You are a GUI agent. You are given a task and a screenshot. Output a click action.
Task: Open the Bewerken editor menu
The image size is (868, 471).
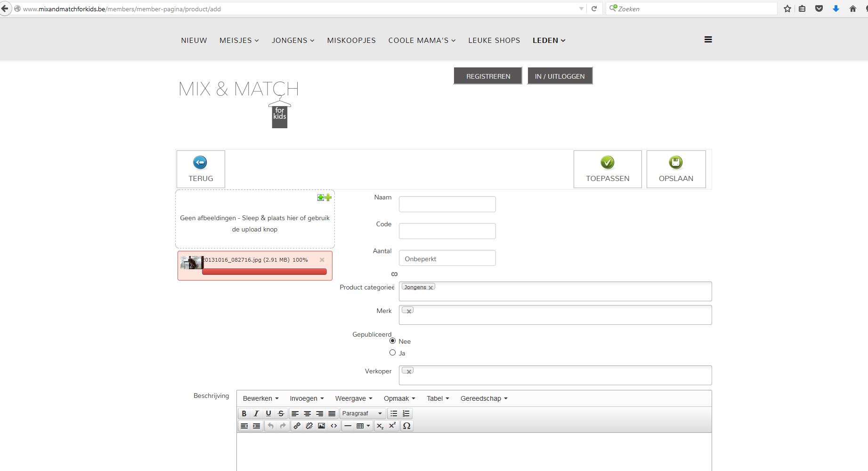click(x=261, y=398)
